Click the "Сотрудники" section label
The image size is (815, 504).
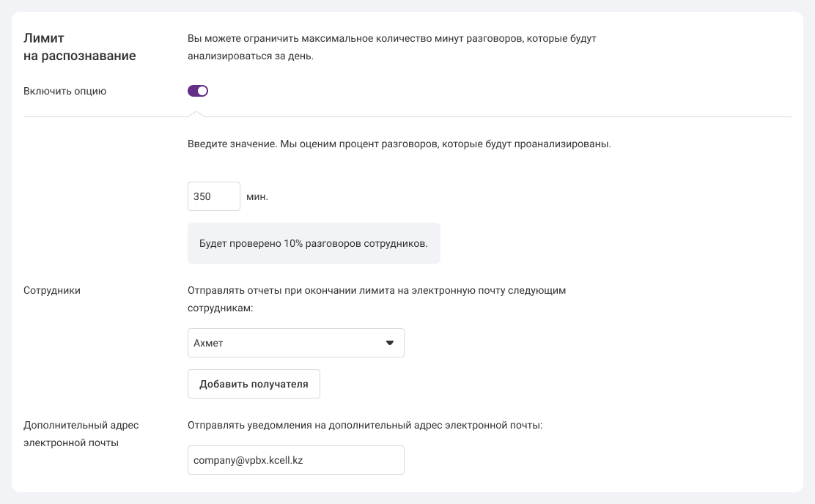[x=52, y=290]
